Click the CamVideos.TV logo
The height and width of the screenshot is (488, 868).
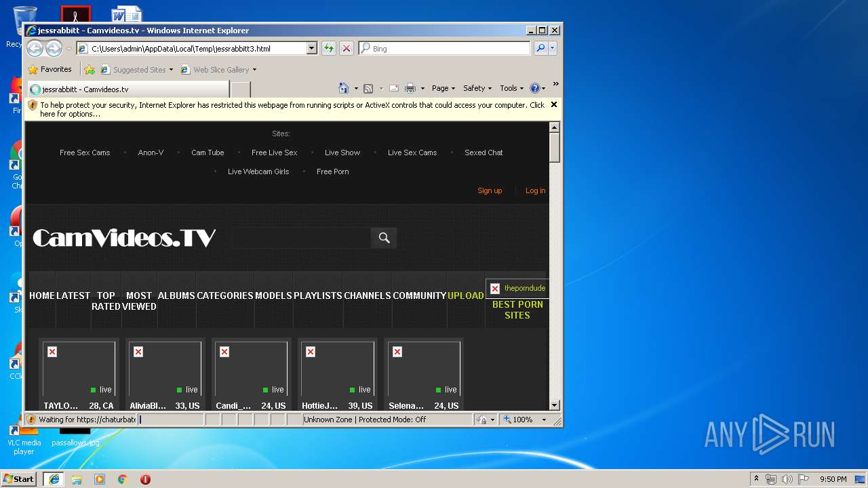tap(124, 237)
